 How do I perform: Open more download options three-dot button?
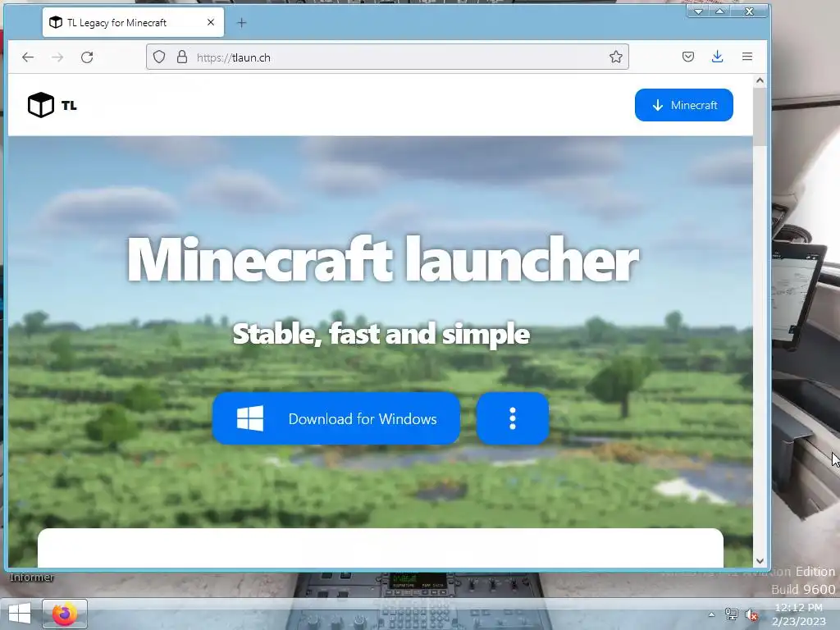coord(512,418)
